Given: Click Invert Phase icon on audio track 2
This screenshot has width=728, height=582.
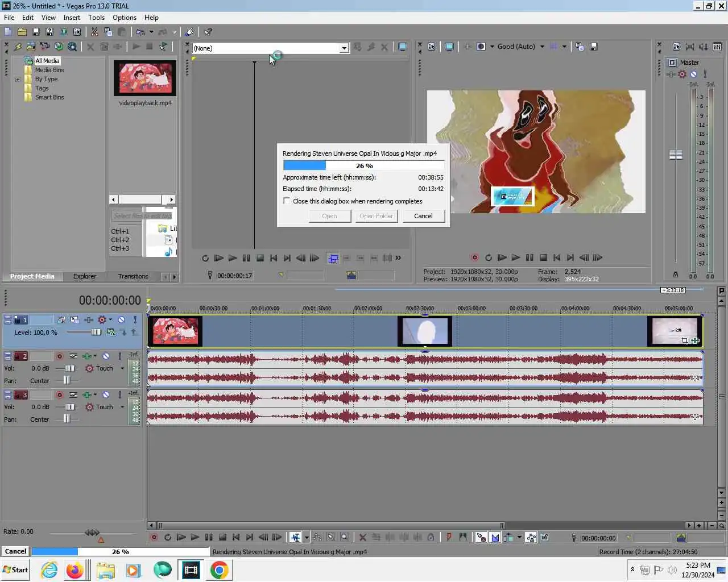Looking at the screenshot, I should point(73,356).
